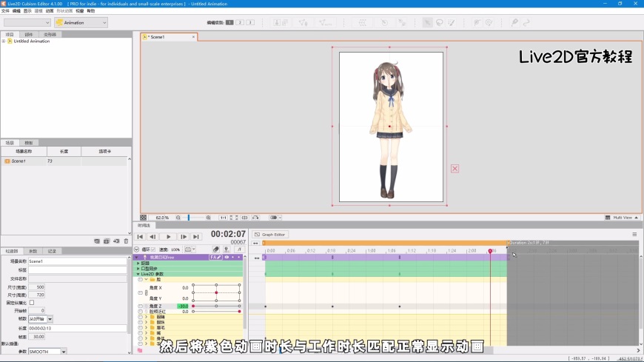644x362 pixels.
Task: Click the lasso selection tool icon
Action: click(440, 23)
